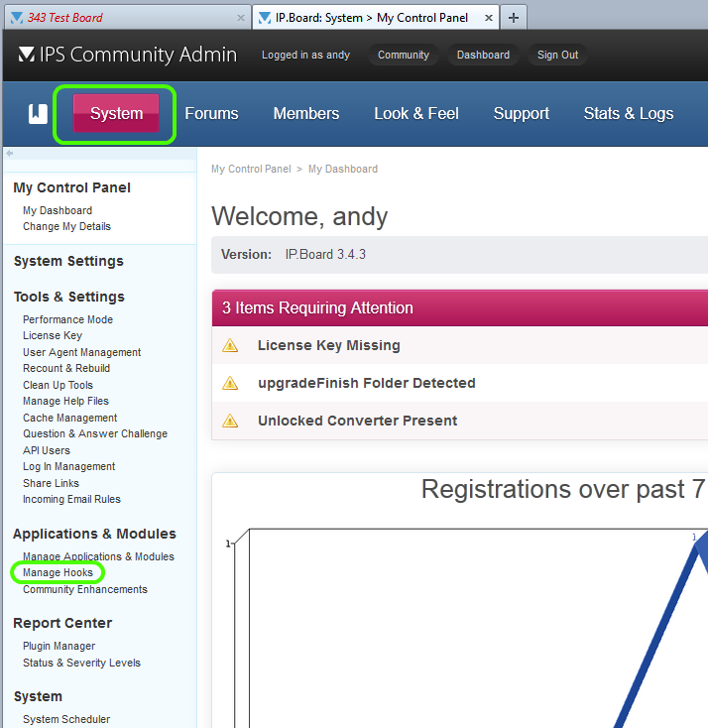Image resolution: width=708 pixels, height=728 pixels.
Task: Open Plugin Manager under Report Center
Action: click(59, 647)
